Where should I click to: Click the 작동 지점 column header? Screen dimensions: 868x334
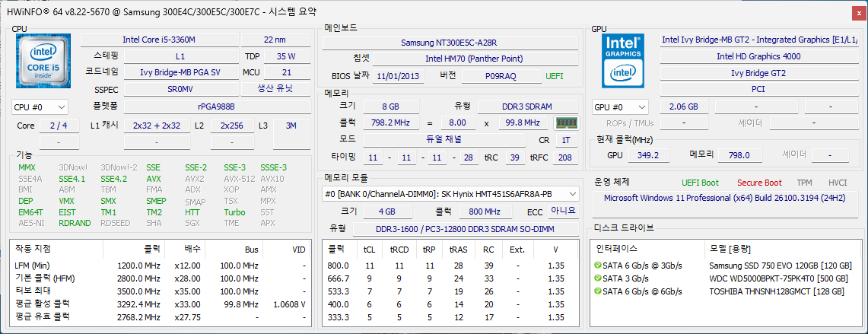[x=56, y=250]
